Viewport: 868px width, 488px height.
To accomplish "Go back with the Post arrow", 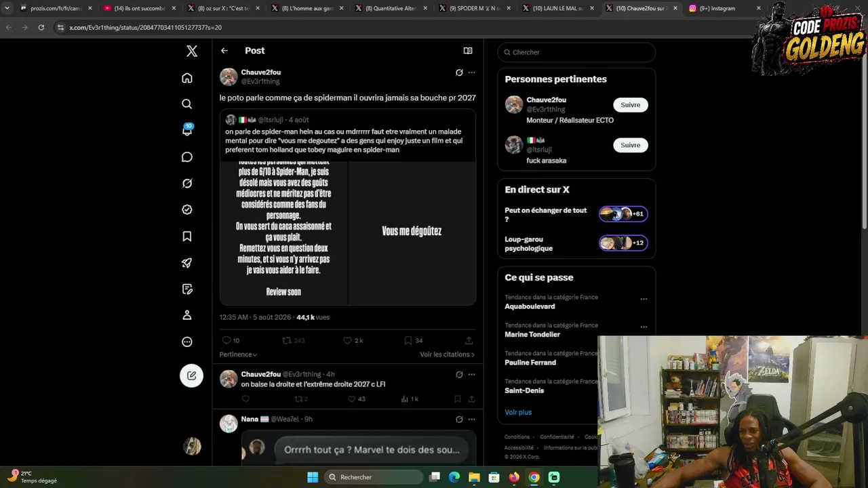I will (224, 51).
